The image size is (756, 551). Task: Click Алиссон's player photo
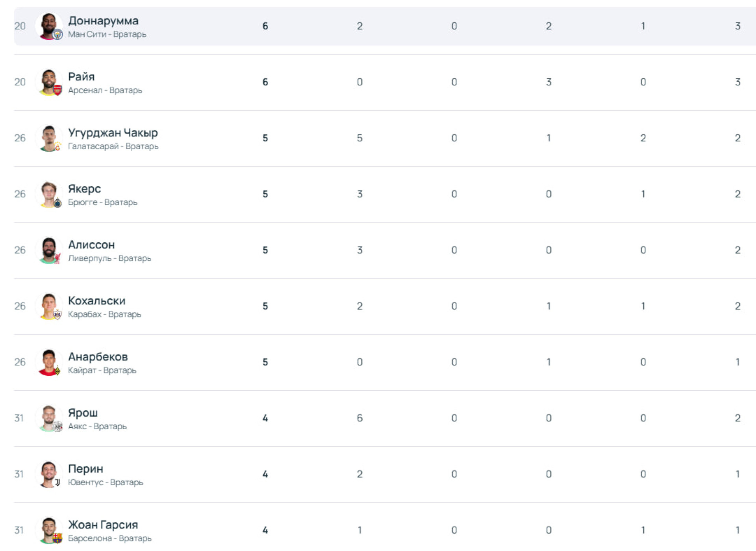pyautogui.click(x=49, y=250)
